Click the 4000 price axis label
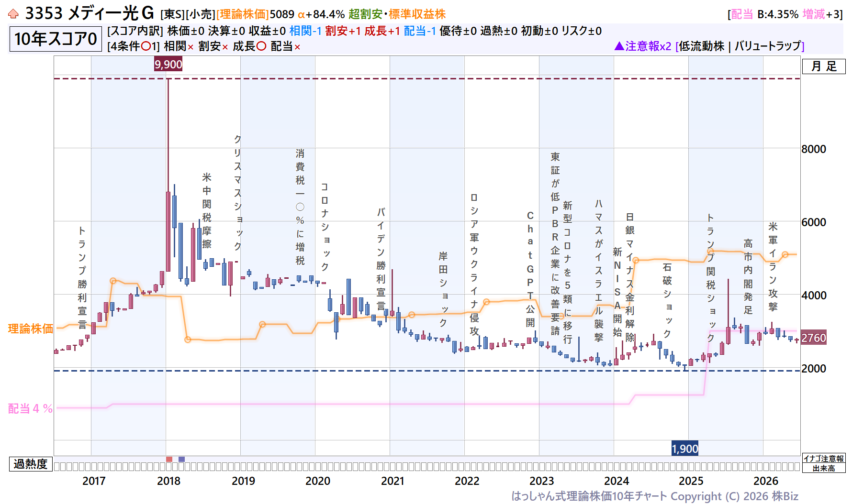852x504 pixels. [x=814, y=296]
